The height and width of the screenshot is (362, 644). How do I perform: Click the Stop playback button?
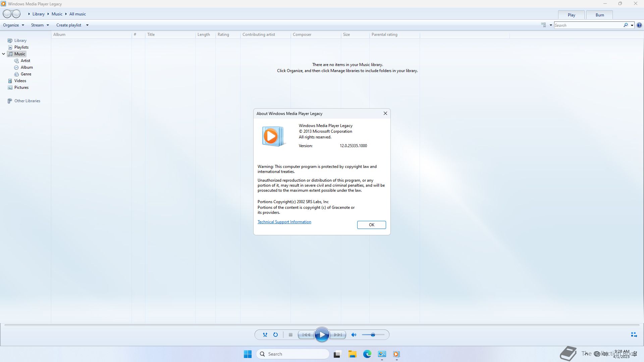(290, 335)
